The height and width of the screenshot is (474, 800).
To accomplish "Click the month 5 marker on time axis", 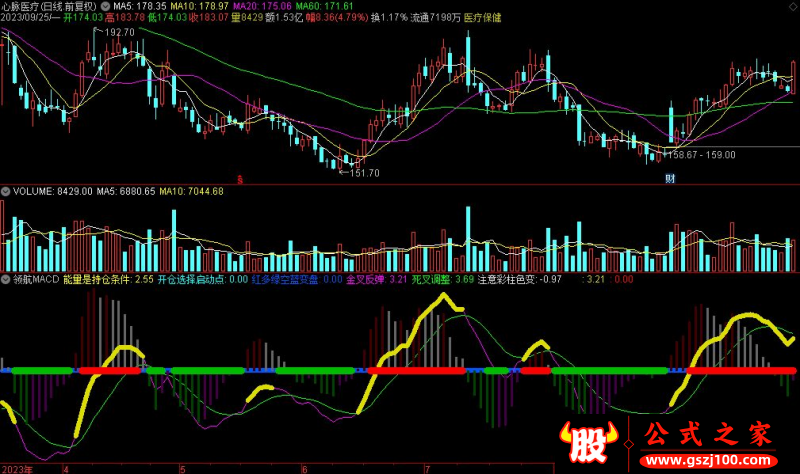I will (183, 469).
